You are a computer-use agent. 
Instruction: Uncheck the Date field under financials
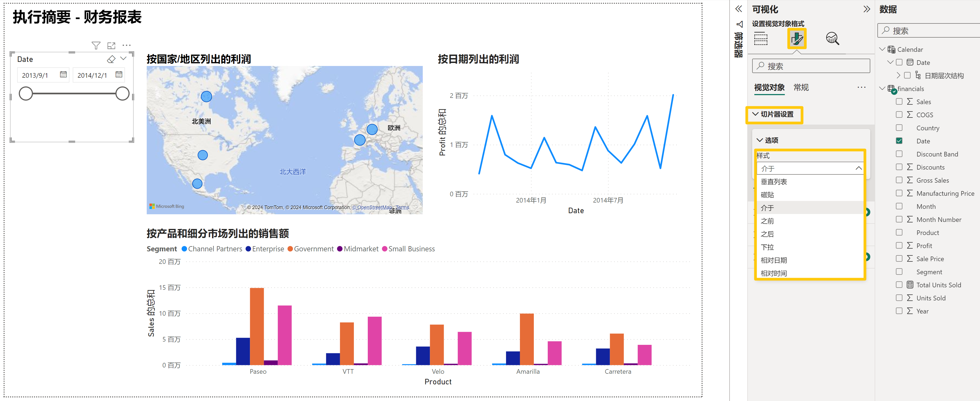click(899, 141)
